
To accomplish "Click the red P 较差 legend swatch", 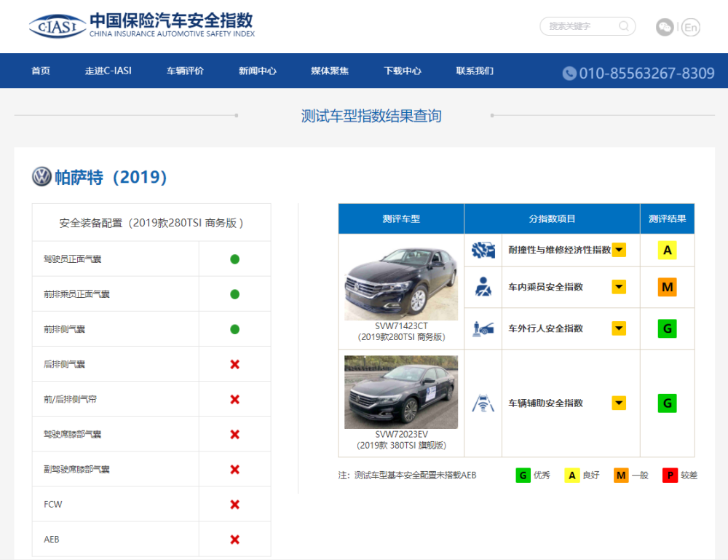I will [670, 475].
